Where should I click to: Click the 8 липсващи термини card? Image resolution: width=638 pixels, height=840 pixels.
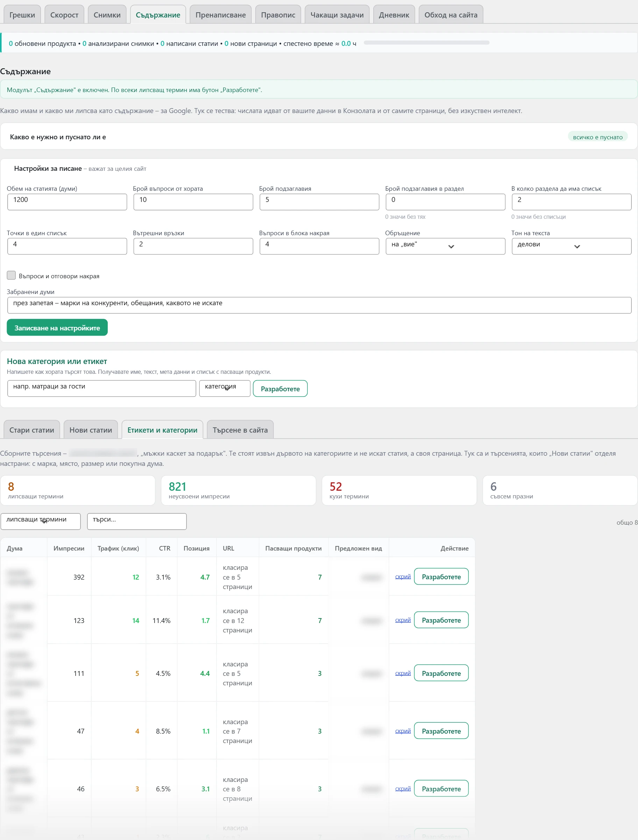pyautogui.click(x=78, y=490)
